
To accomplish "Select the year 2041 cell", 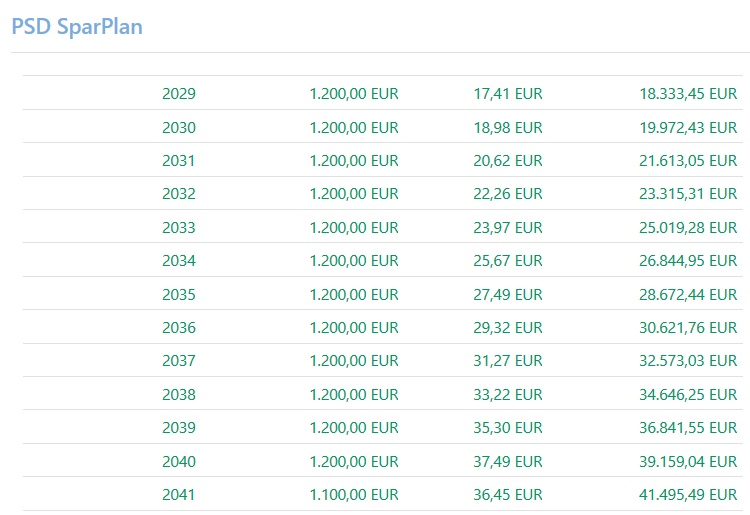I will (x=179, y=494).
